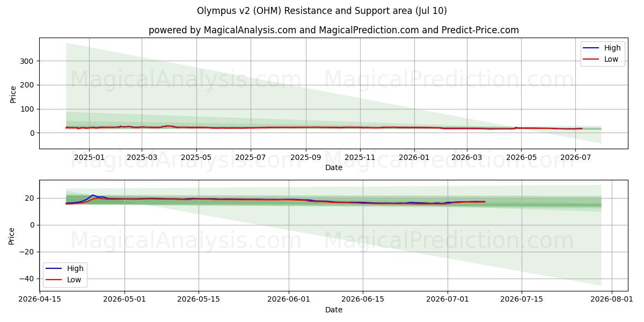Click the blue High price peak in bottom chart
This screenshot has width=644, height=322.
pos(93,195)
